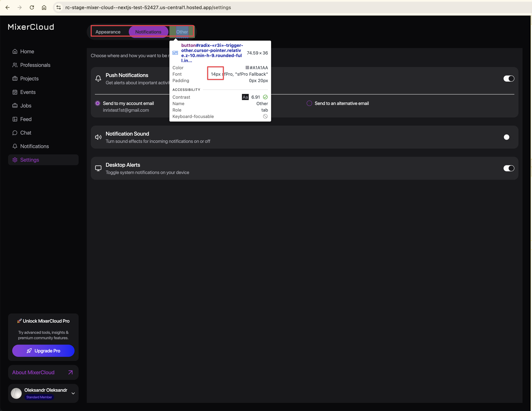
Task: Switch to the Other tab
Action: pyautogui.click(x=182, y=32)
